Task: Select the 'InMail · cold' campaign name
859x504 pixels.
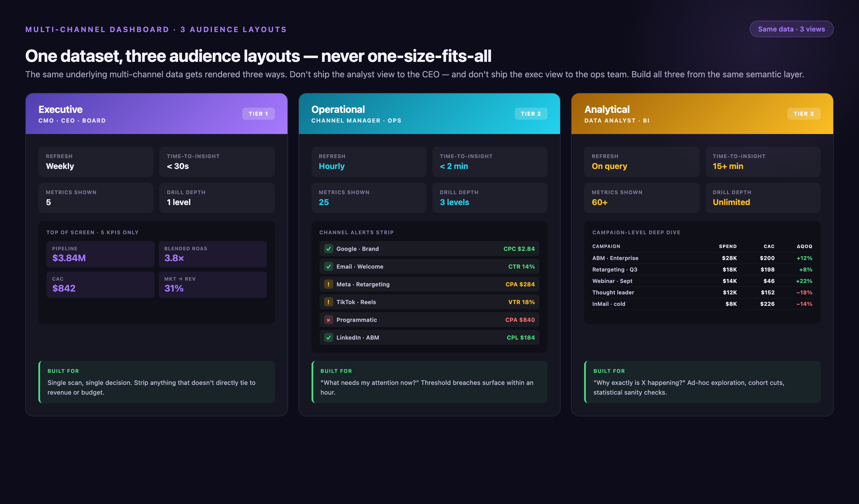Action: click(609, 304)
